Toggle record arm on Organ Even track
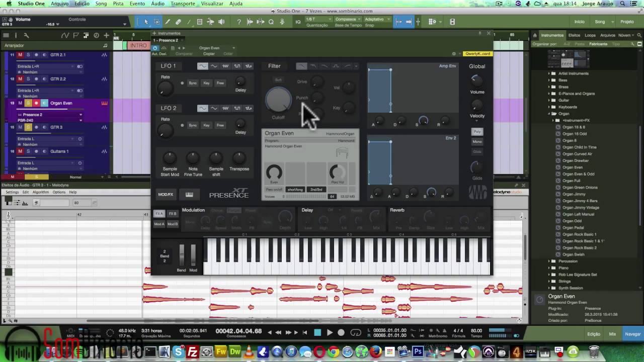 click(x=36, y=103)
